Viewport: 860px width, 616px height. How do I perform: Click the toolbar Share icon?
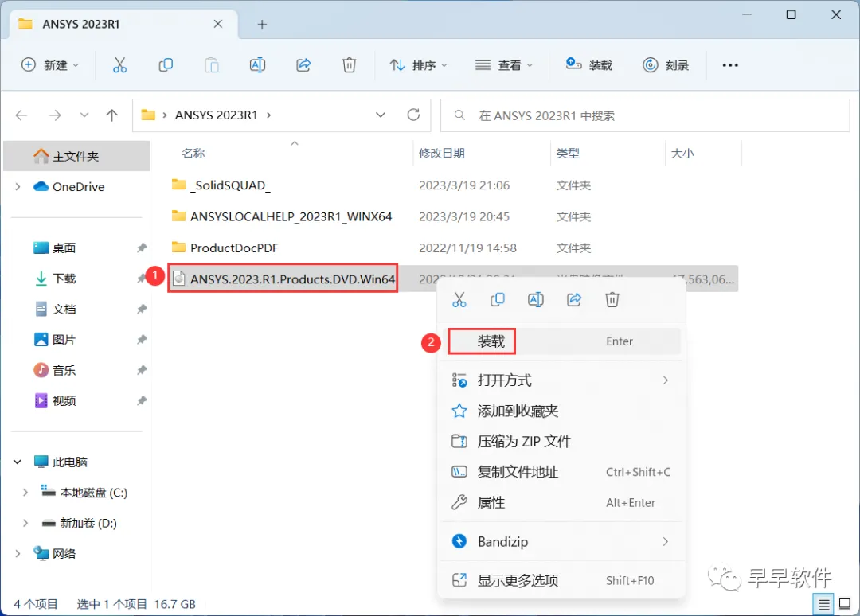[303, 65]
